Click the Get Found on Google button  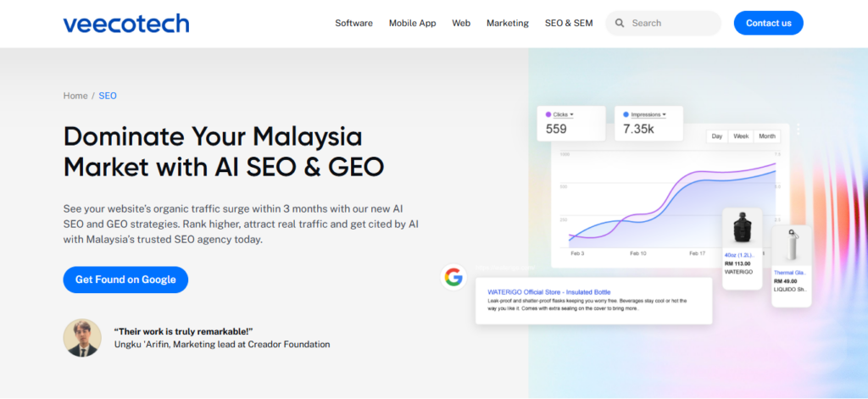click(125, 280)
